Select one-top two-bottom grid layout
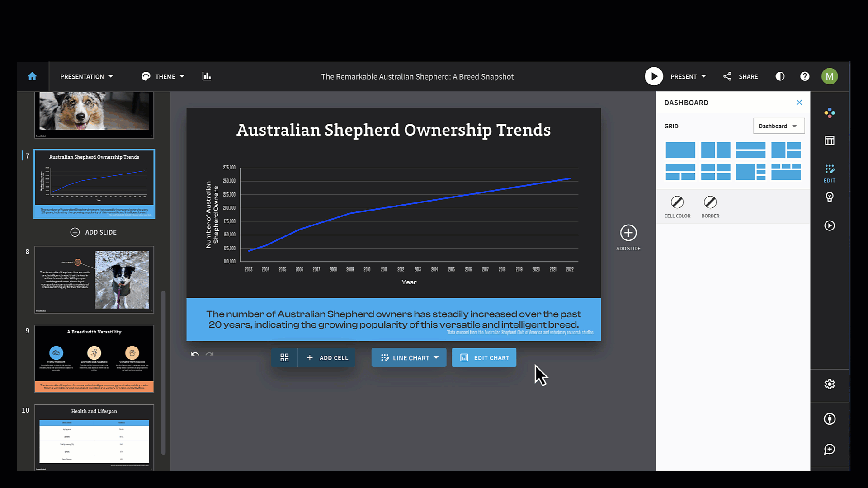The height and width of the screenshot is (488, 868). pyautogui.click(x=680, y=172)
